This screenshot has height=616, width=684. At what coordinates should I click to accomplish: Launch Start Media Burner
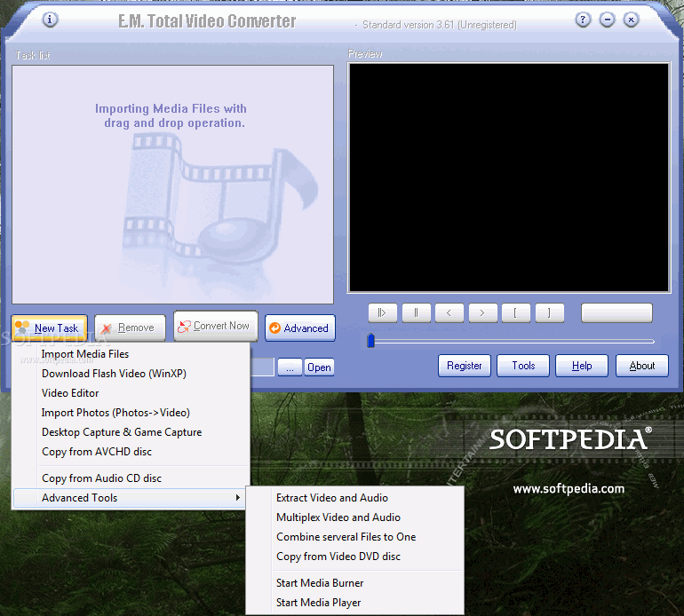click(354, 583)
